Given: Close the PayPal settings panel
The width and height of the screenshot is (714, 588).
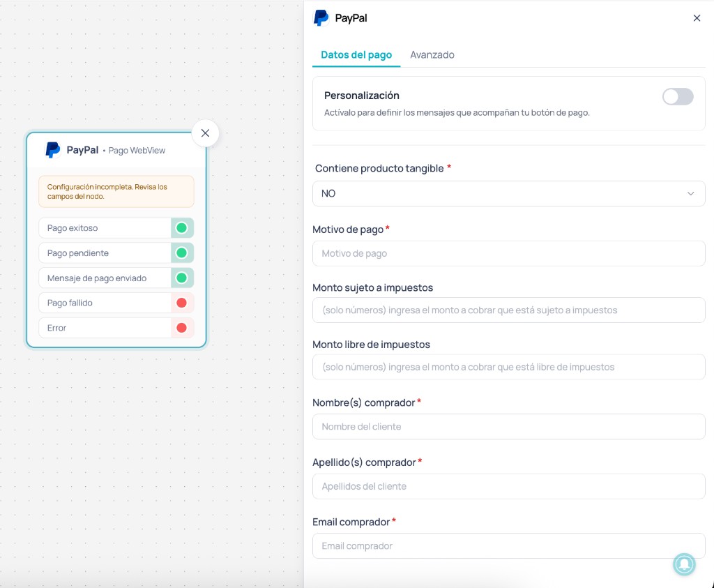Looking at the screenshot, I should click(697, 18).
